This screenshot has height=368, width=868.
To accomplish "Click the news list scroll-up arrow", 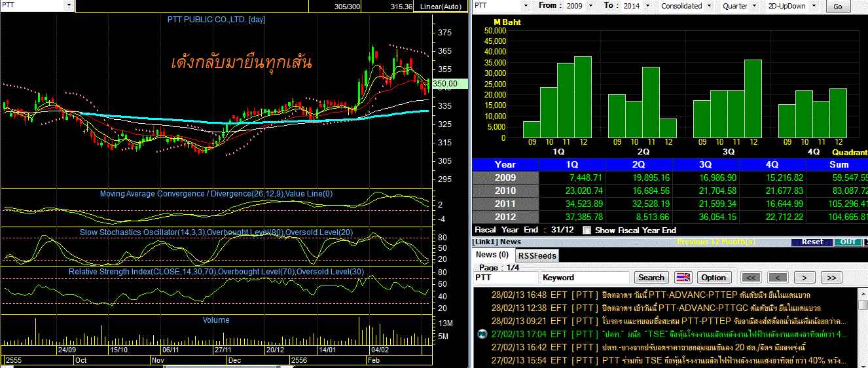I will point(862,293).
